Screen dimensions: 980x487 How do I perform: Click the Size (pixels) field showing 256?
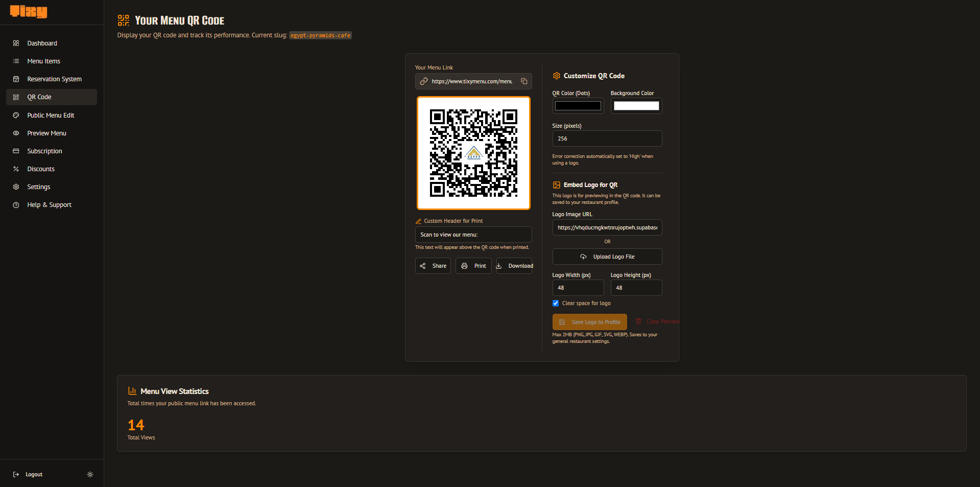pos(607,138)
